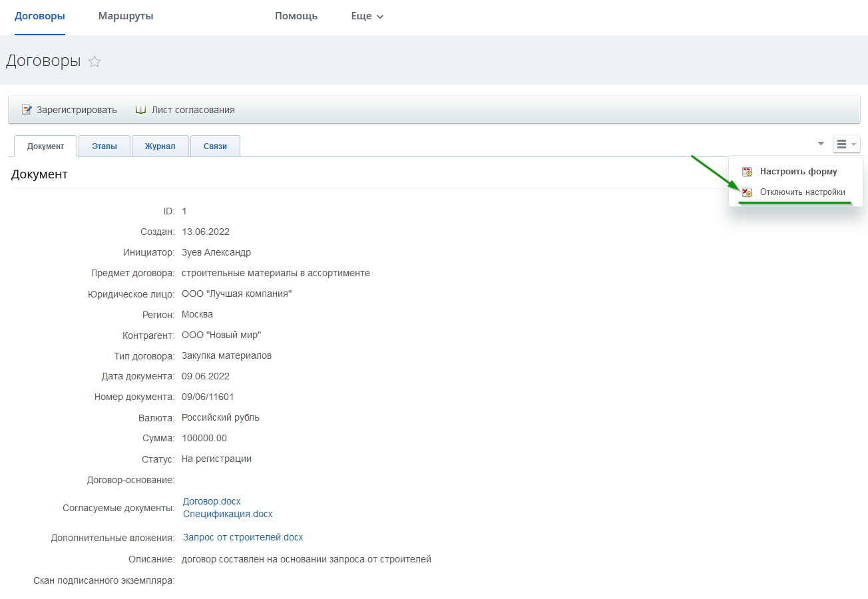The height and width of the screenshot is (599, 868).
Task: Open the Договор.docx file link
Action: [x=212, y=501]
